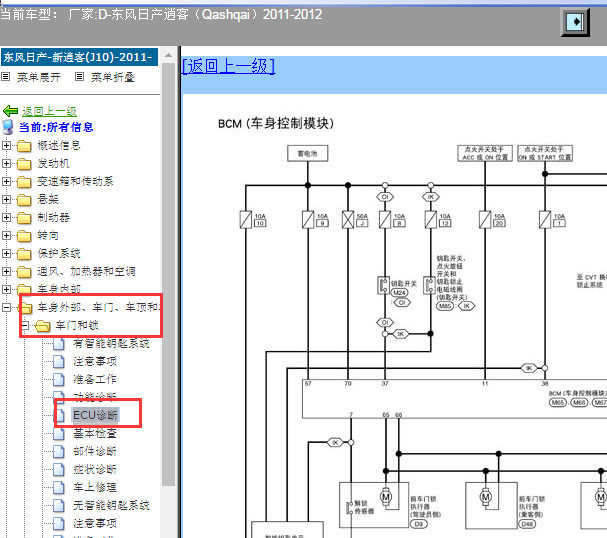Collapse the 车身外部、车门、车顶 tree node
The height and width of the screenshot is (538, 607).
tap(6, 308)
